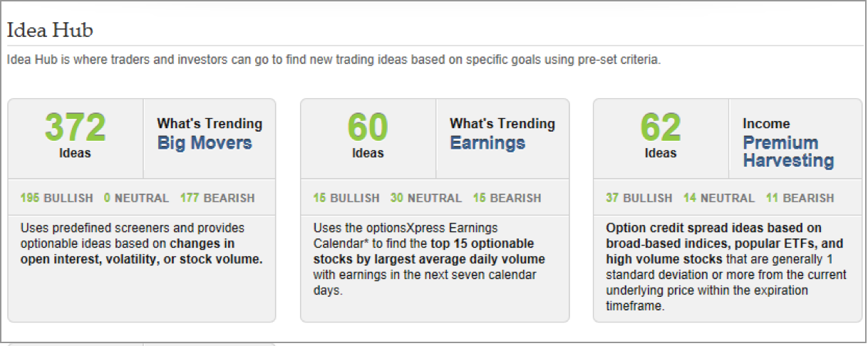This screenshot has height=346, width=868.
Task: Filter Big Movers by 177 Bearish
Action: [x=217, y=198]
